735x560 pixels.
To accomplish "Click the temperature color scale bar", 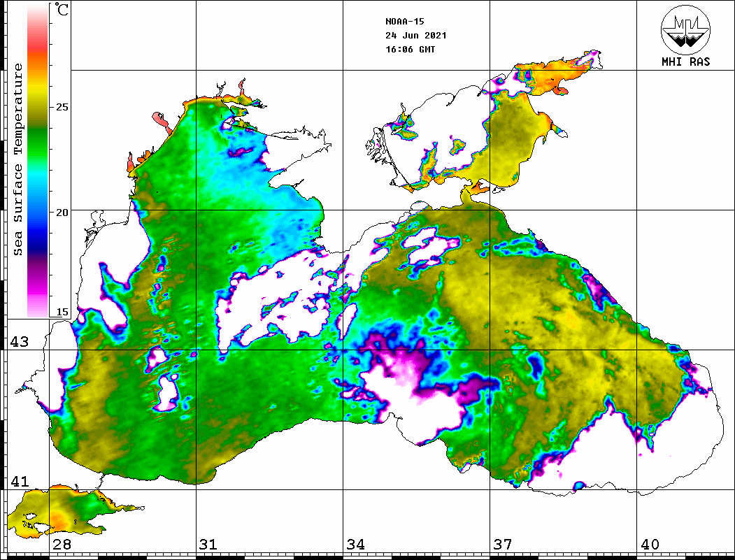I will coord(38,161).
